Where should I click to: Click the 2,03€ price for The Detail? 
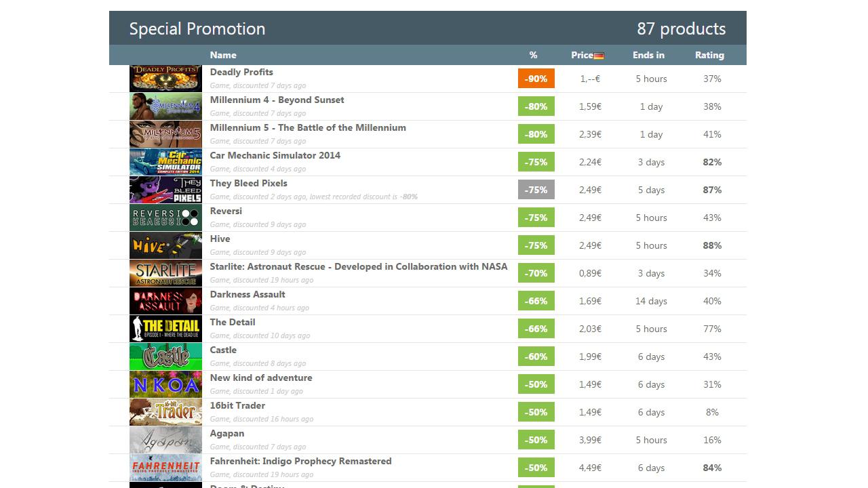(590, 329)
